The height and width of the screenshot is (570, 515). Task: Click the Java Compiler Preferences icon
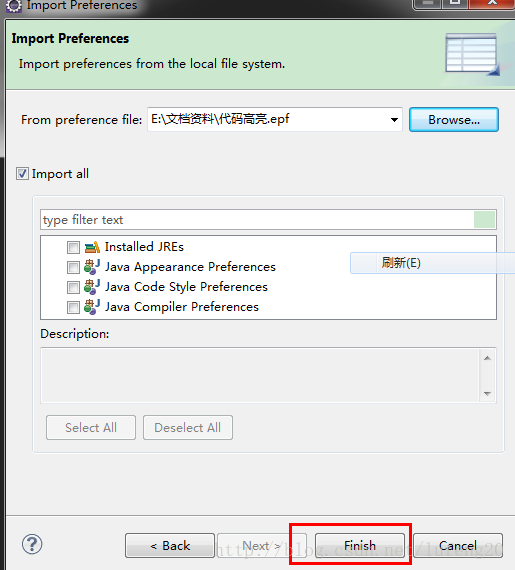pyautogui.click(x=92, y=307)
